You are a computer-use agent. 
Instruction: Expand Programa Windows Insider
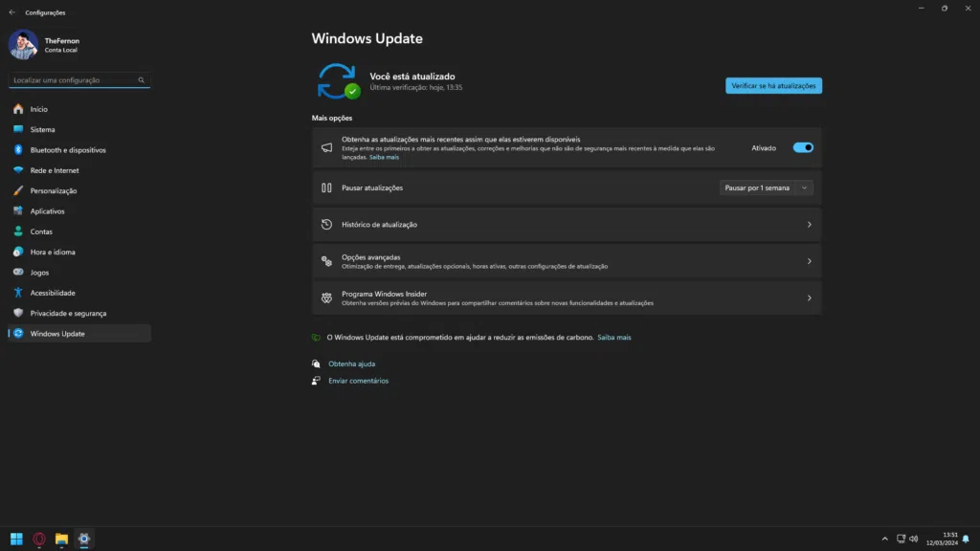[x=567, y=297]
